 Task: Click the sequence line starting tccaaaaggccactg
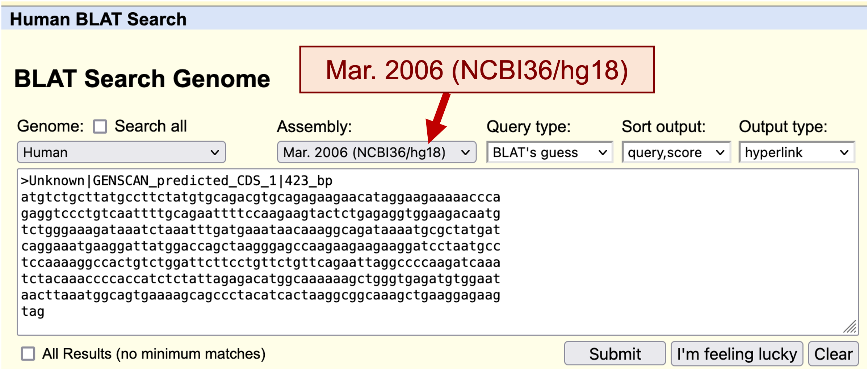(x=261, y=262)
